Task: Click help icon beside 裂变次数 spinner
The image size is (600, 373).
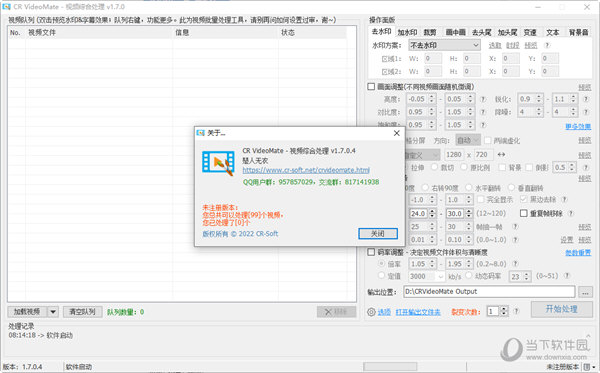Action: [x=516, y=311]
